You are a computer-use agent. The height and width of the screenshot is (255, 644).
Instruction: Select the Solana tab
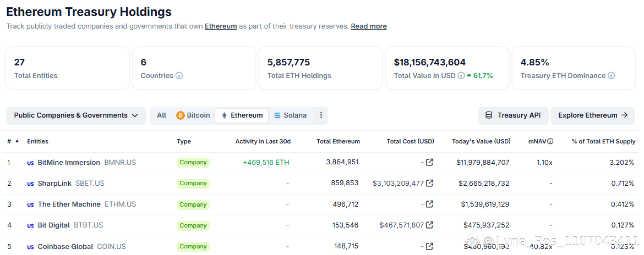[290, 115]
